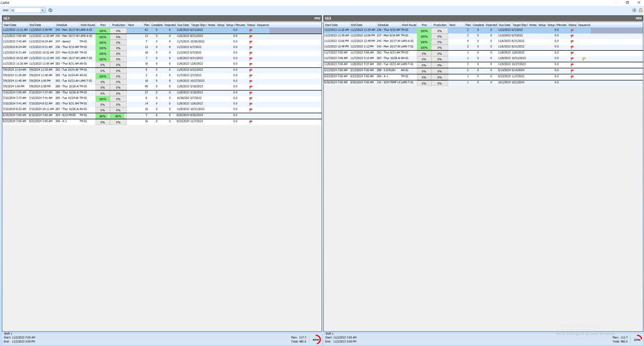Image resolution: width=644 pixels, height=346 pixels.
Task: Click red flag in IG1 293 - Tue 10/31 row
Action: (251, 81)
